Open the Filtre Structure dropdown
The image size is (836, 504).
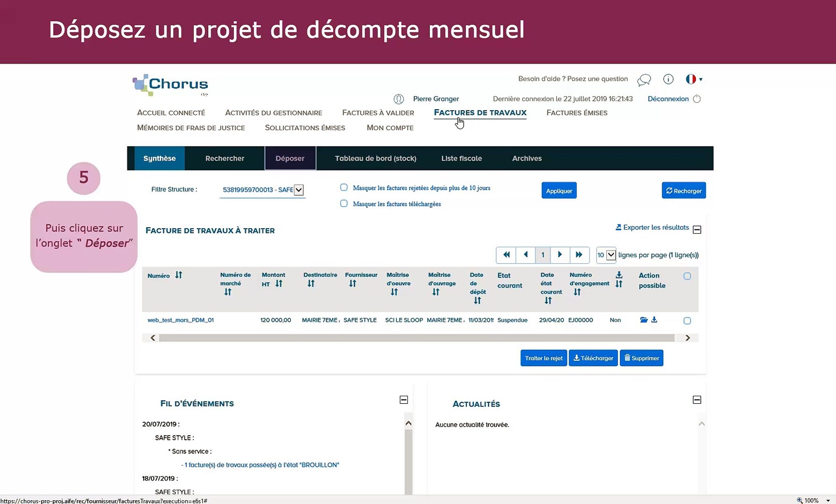262,190
